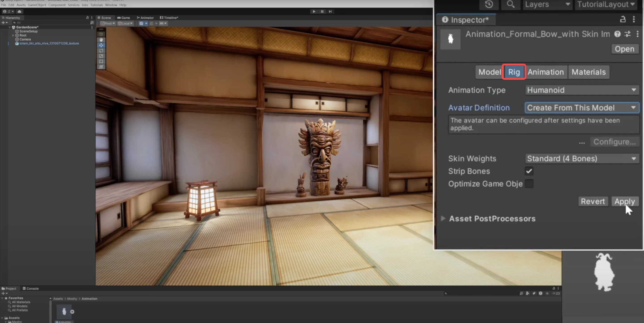Viewport: 644px width, 323px height.
Task: Open the Animation Type Humanoid dropdown
Action: [582, 90]
